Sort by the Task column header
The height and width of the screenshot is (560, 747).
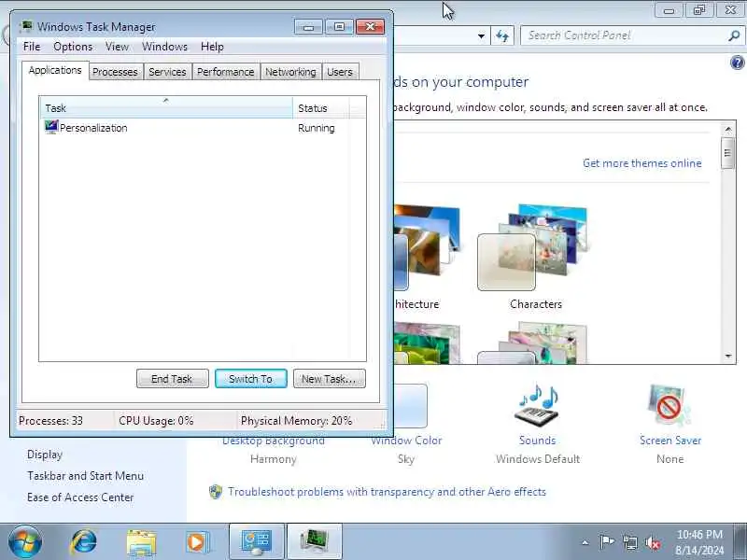point(166,108)
